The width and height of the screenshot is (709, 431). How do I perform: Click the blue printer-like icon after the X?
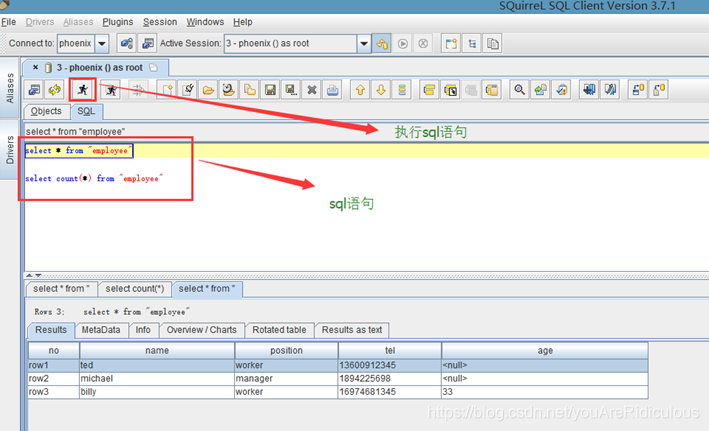(332, 90)
